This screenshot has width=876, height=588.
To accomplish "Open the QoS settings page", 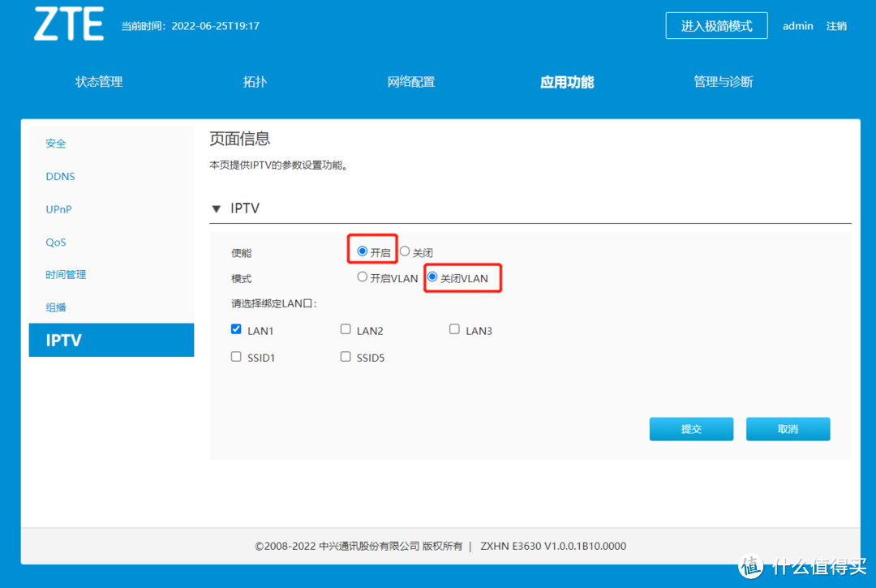I will coord(56,242).
